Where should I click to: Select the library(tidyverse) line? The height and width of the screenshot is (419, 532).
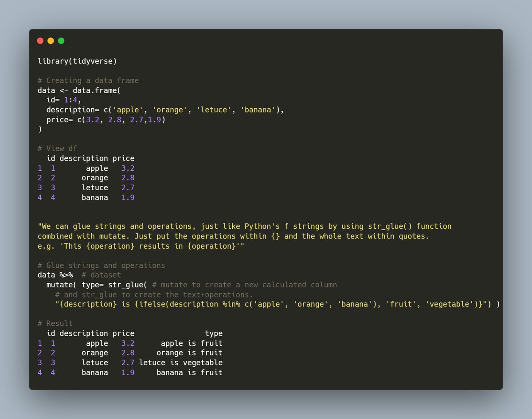pos(77,61)
